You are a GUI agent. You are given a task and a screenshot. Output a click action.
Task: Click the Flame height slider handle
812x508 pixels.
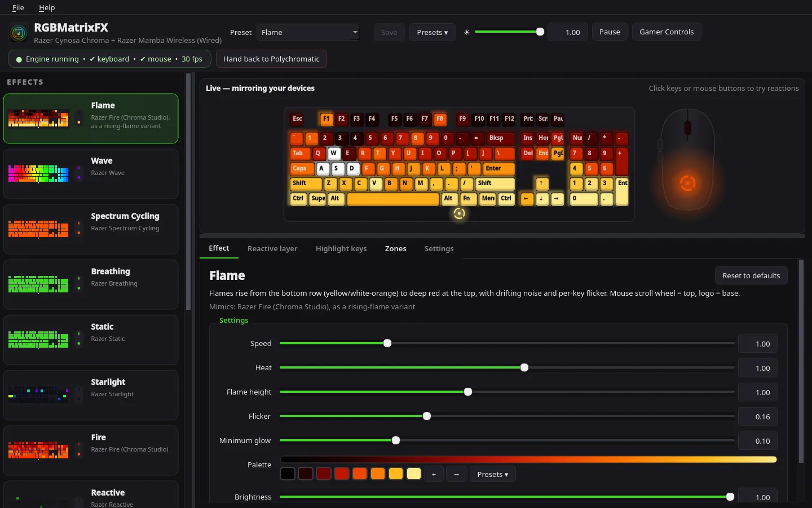click(x=468, y=392)
